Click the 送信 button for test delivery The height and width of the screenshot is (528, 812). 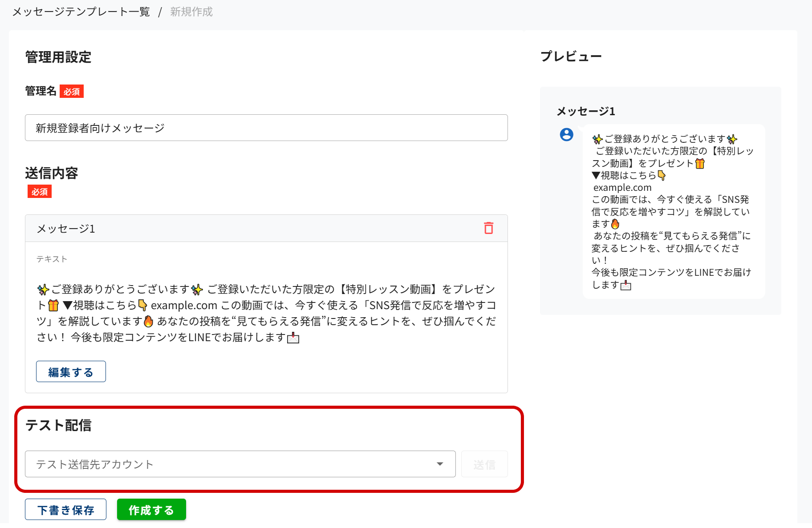click(484, 464)
